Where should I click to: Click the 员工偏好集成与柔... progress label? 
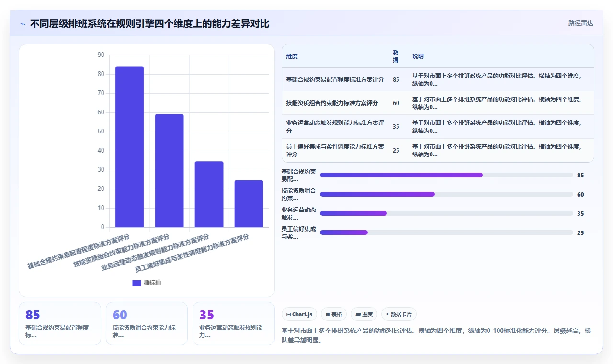point(298,232)
